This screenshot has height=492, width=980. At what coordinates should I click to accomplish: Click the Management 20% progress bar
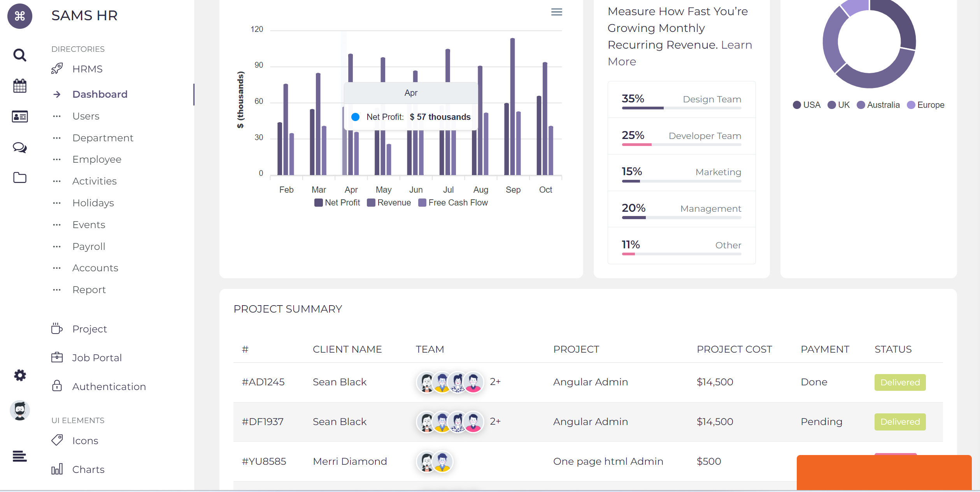click(682, 218)
